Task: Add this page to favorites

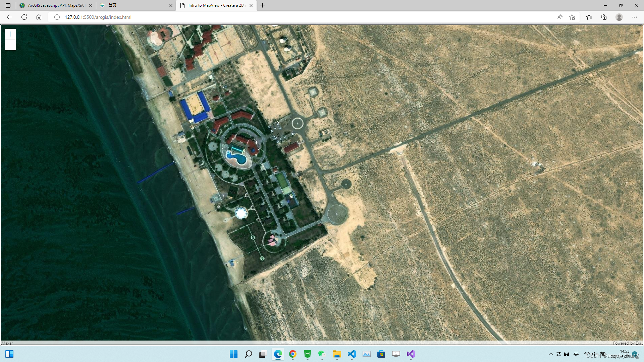Action: click(572, 17)
